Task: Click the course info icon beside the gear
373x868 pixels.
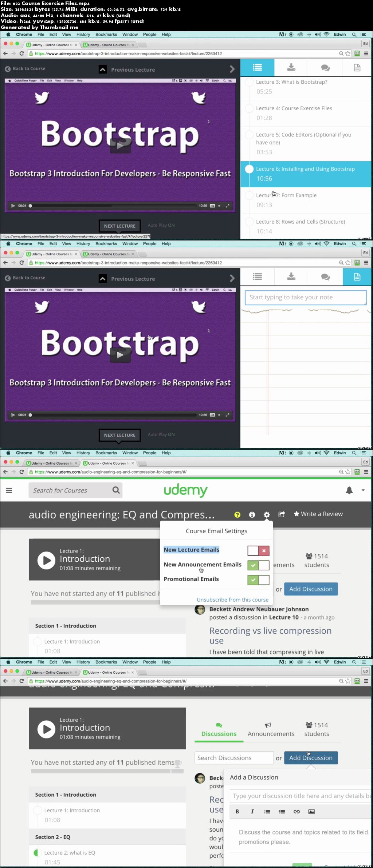Action: click(x=252, y=514)
